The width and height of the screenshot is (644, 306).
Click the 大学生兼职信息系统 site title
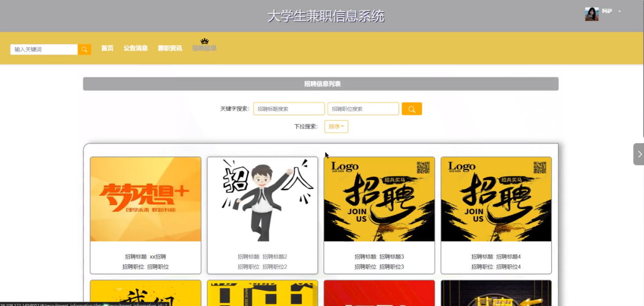[326, 16]
